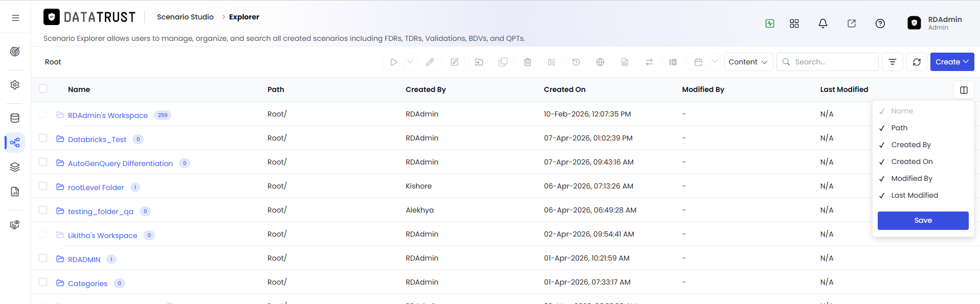Image resolution: width=980 pixels, height=304 pixels.
Task: Save the column selection
Action: (923, 220)
